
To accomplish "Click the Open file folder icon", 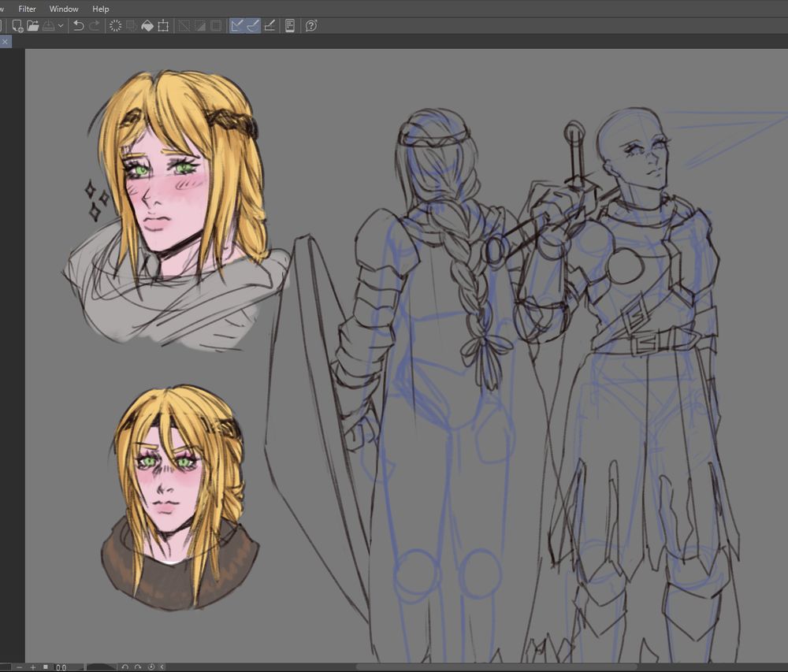I will (x=33, y=26).
